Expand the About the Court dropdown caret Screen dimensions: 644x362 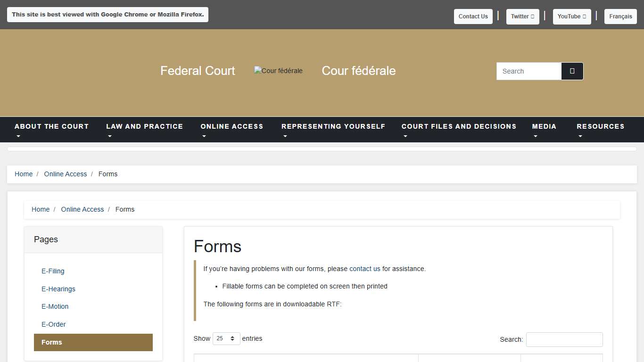point(18,136)
